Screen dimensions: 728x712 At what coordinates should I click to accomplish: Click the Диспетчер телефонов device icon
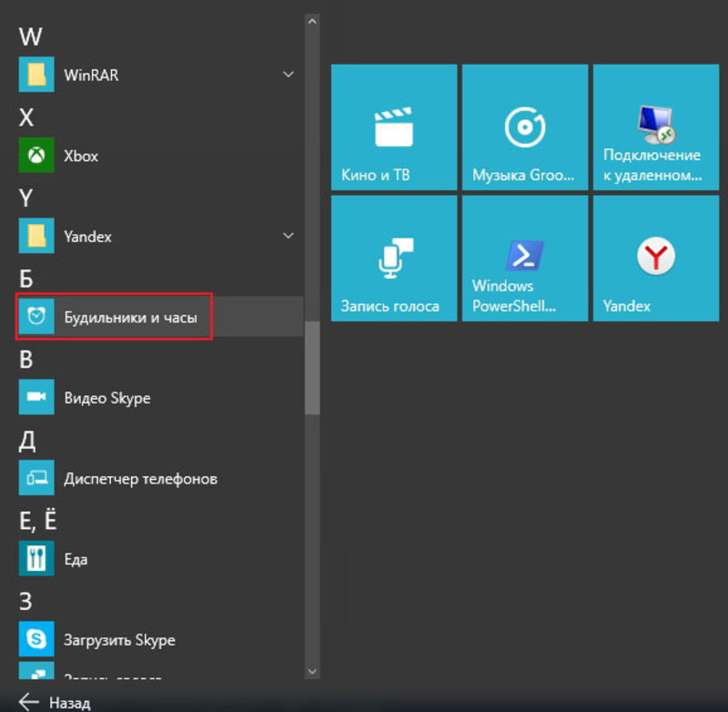click(36, 478)
